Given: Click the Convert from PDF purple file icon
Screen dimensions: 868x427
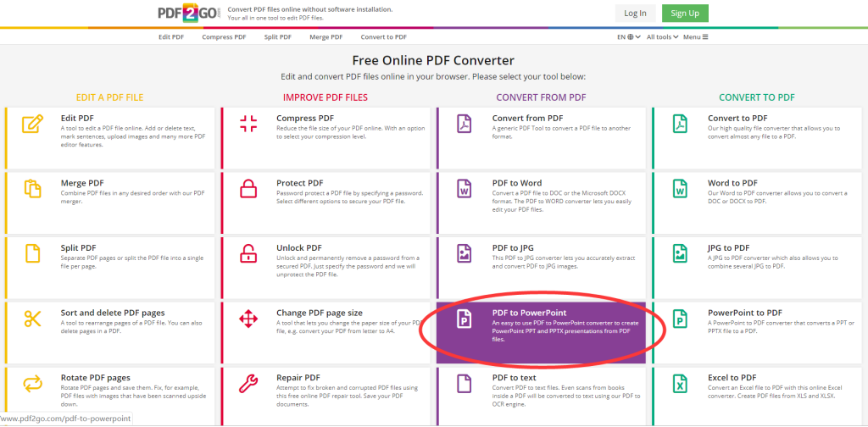Looking at the screenshot, I should (464, 124).
